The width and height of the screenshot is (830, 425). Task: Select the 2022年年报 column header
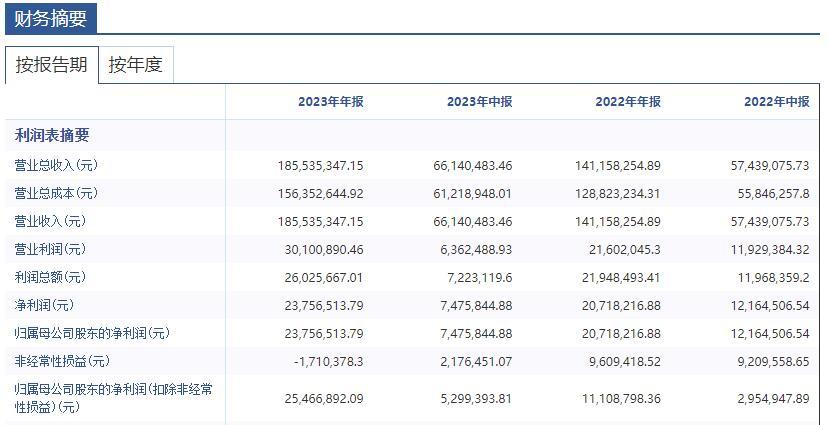coord(628,102)
